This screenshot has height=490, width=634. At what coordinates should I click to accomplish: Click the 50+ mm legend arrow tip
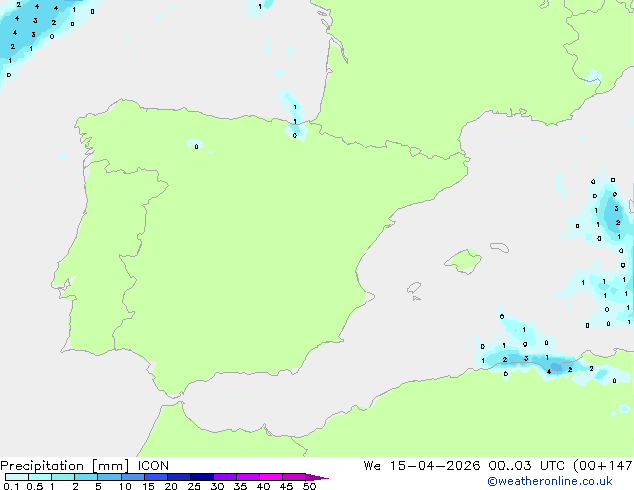[x=317, y=477]
